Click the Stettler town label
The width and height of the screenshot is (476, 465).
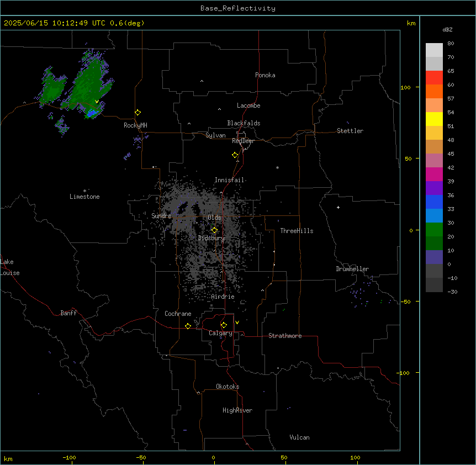(x=350, y=131)
